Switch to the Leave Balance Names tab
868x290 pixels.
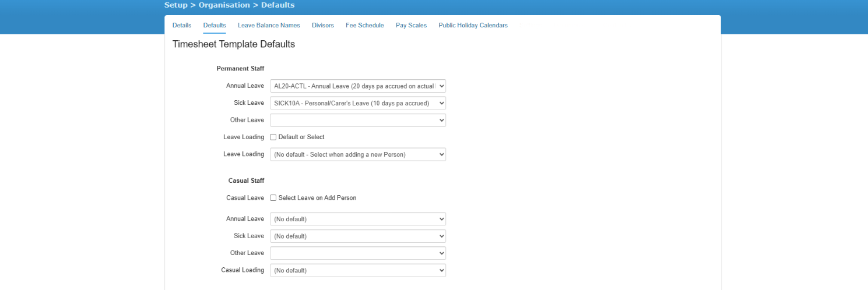point(269,26)
